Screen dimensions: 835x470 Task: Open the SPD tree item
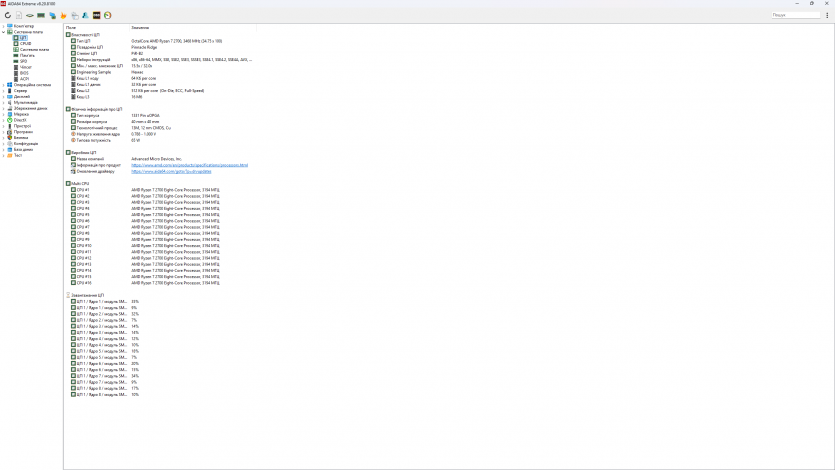coord(23,60)
